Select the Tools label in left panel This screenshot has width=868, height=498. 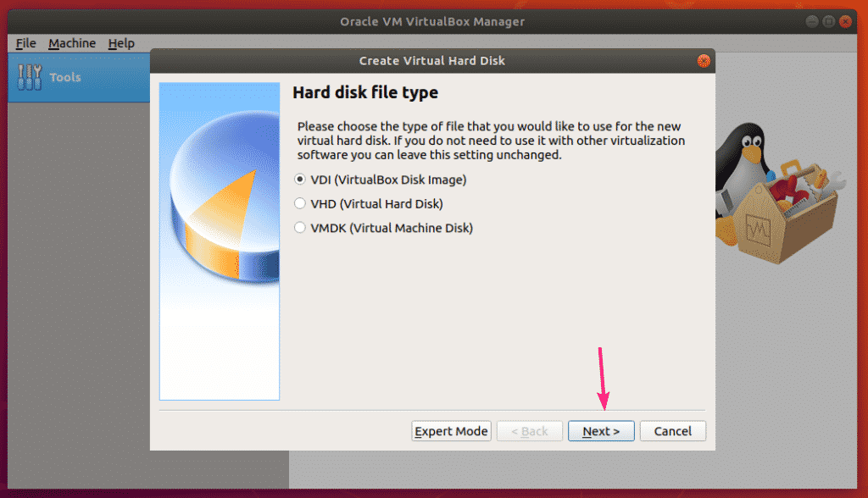[65, 77]
